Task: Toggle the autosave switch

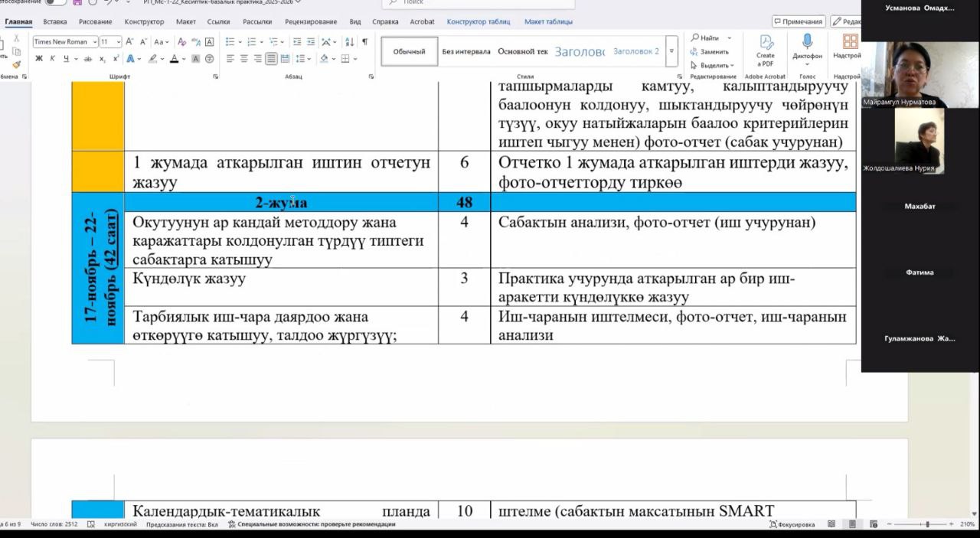Action: 55,2
